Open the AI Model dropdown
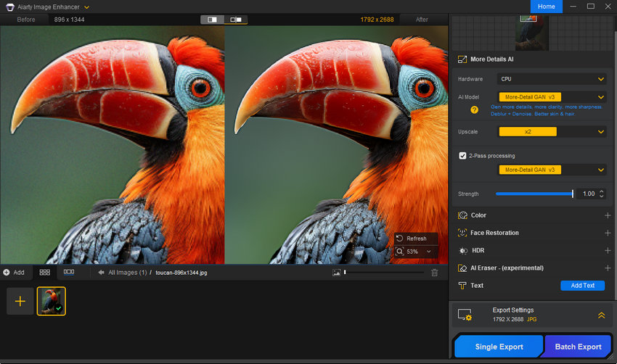 (x=551, y=97)
